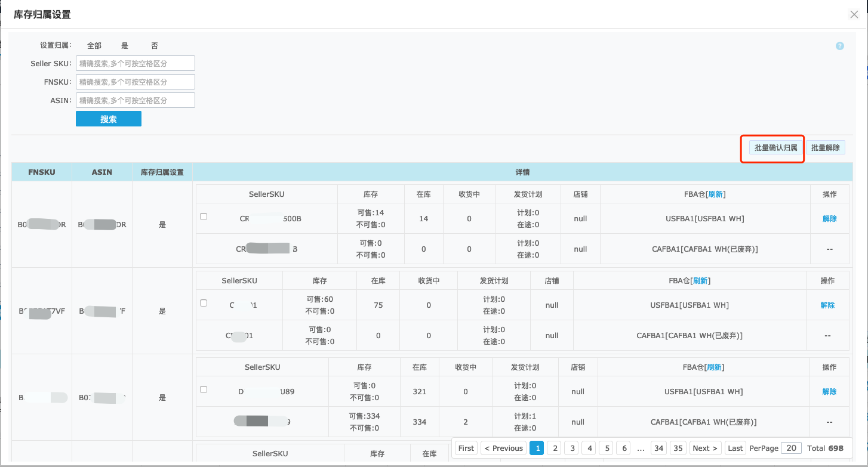Click the Seller SKU input field
Viewport: 868px width, 467px height.
coord(136,63)
